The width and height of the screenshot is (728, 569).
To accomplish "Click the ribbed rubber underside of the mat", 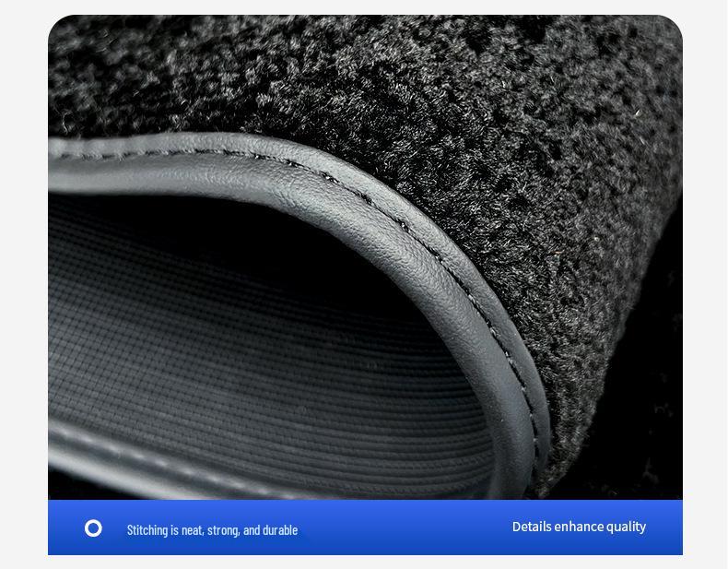I will [x=230, y=350].
